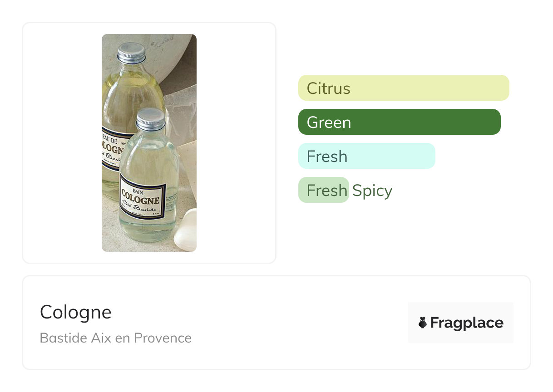The width and height of the screenshot is (553, 392).
Task: Click the Fragplace perfume bottle logo icon
Action: coord(423,323)
